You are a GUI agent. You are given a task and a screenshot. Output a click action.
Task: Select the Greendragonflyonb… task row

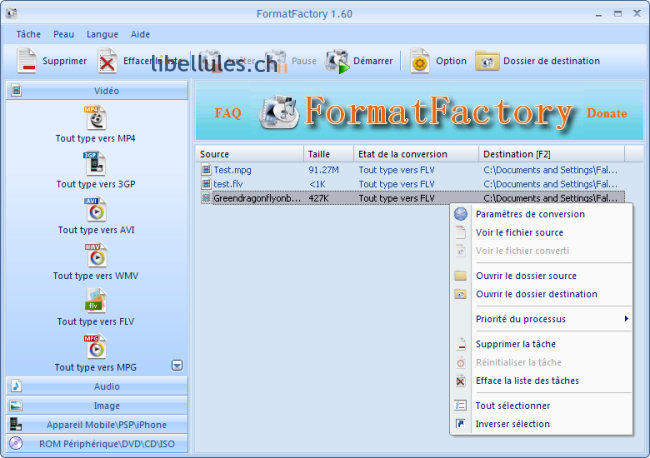click(x=412, y=198)
